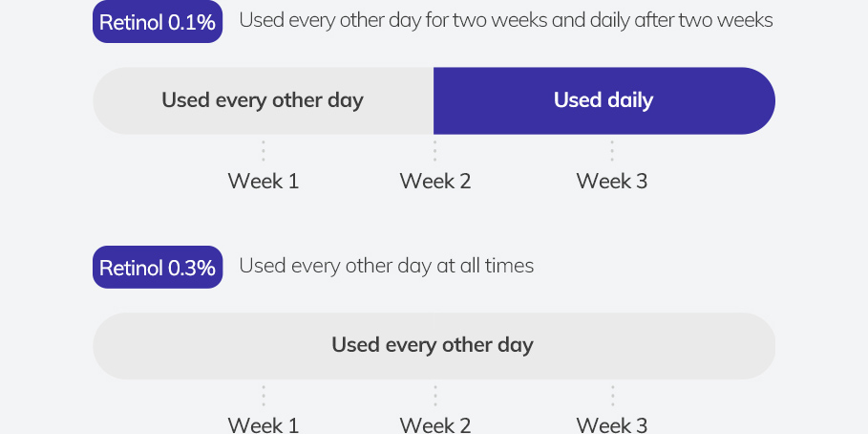Click dotted marker above Week 3 in Retinol 0.3% chart
The image size is (868, 434).
[612, 396]
